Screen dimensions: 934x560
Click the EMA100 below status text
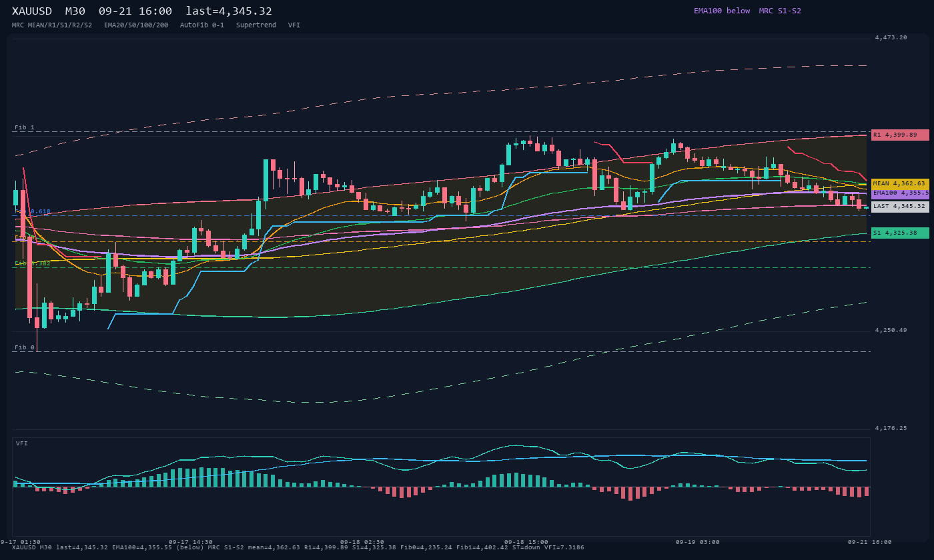pos(722,11)
